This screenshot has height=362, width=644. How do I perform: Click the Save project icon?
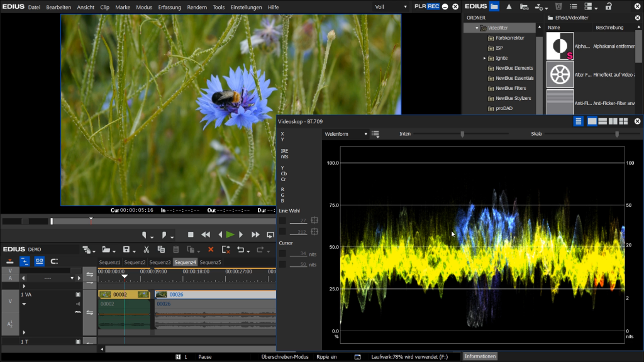[x=126, y=250]
